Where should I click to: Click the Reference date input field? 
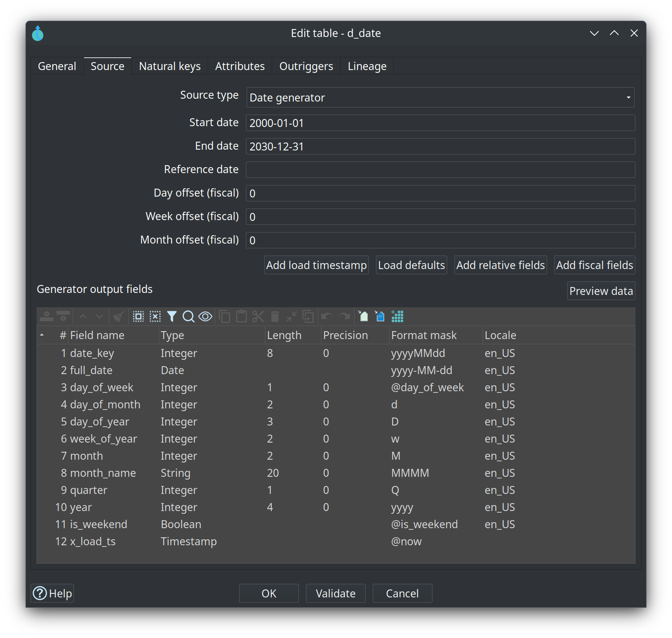pyautogui.click(x=440, y=170)
